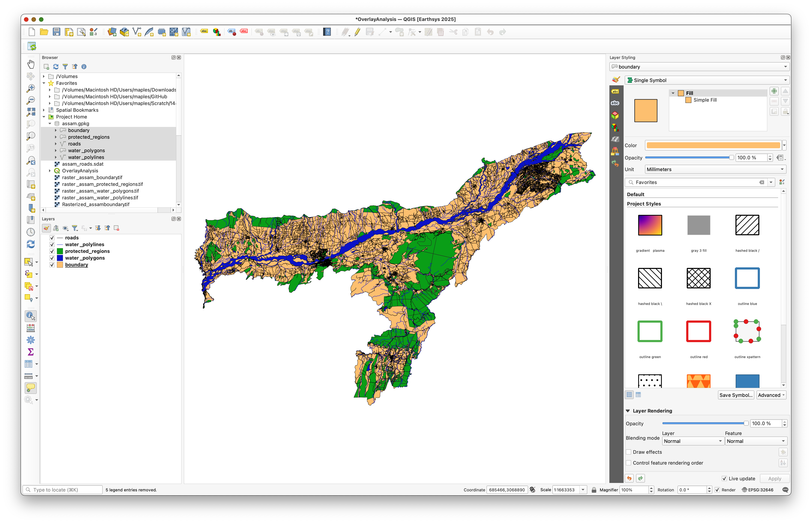Image resolution: width=812 pixels, height=523 pixels.
Task: Enable Draw effects checkbox
Action: point(628,452)
